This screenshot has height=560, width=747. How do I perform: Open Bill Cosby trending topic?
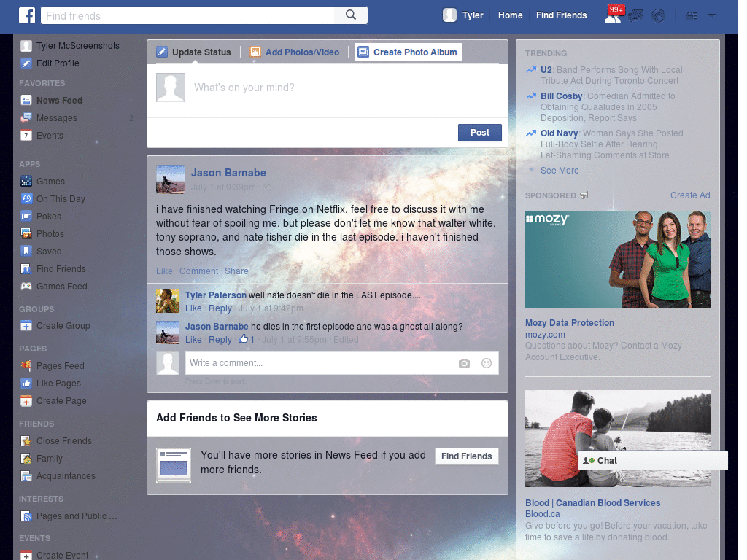pyautogui.click(x=561, y=96)
